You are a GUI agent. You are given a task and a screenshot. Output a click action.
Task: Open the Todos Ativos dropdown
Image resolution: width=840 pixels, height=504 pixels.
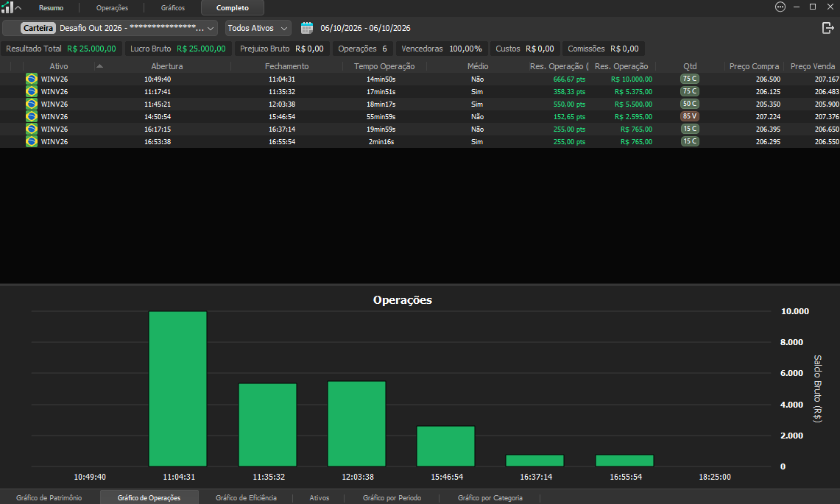click(258, 28)
